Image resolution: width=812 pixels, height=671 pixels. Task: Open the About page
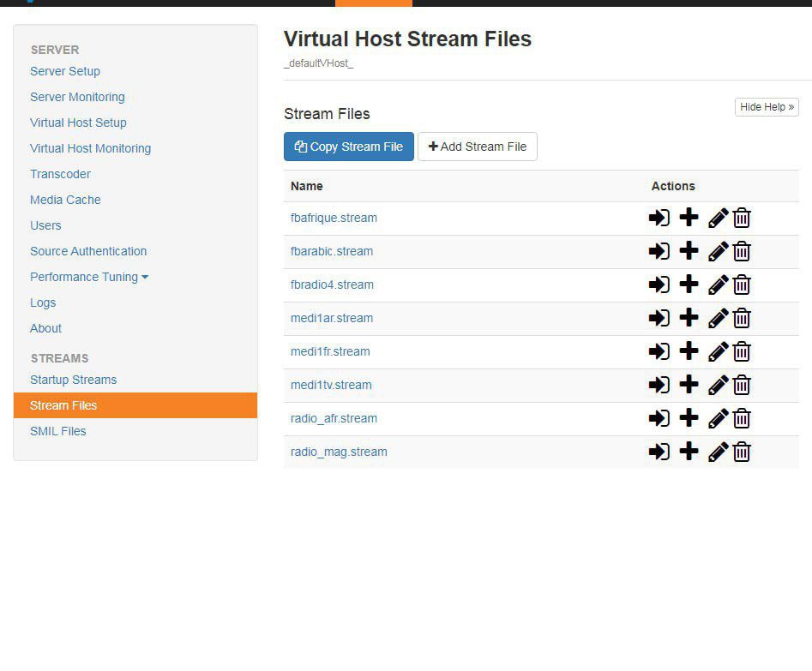tap(45, 328)
